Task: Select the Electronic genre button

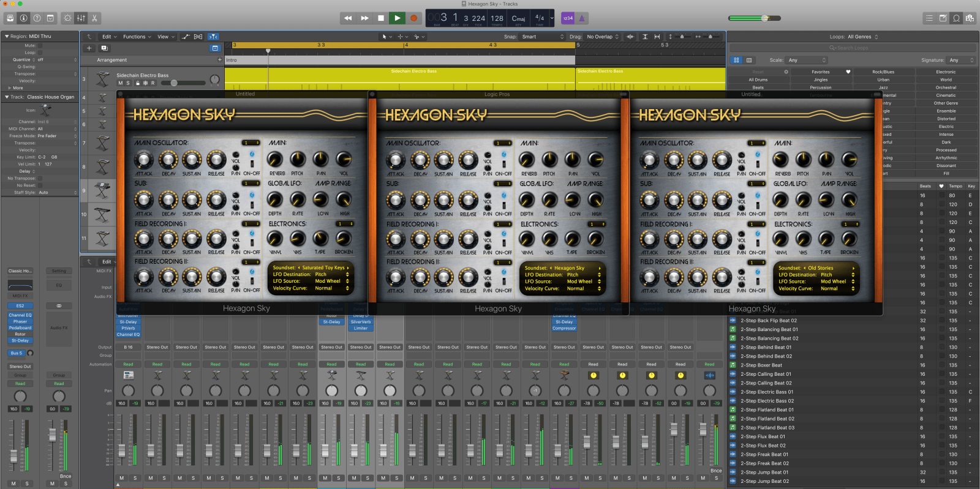Action: coord(946,72)
